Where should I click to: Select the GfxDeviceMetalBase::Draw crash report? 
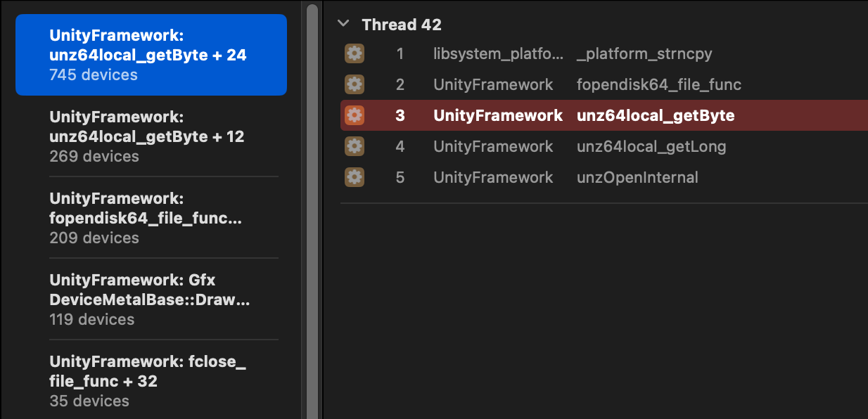(151, 299)
